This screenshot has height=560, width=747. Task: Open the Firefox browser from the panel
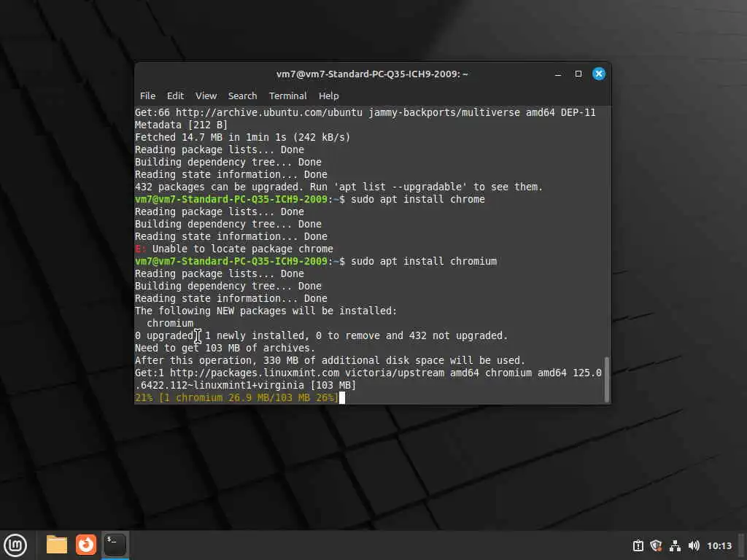coord(86,545)
